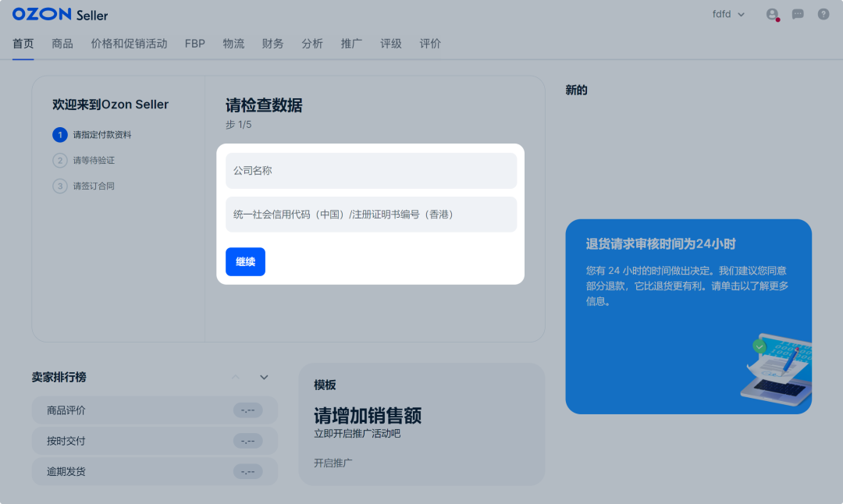Select step 2 请等待验证 circle
Image resolution: width=843 pixels, height=504 pixels.
(x=60, y=160)
